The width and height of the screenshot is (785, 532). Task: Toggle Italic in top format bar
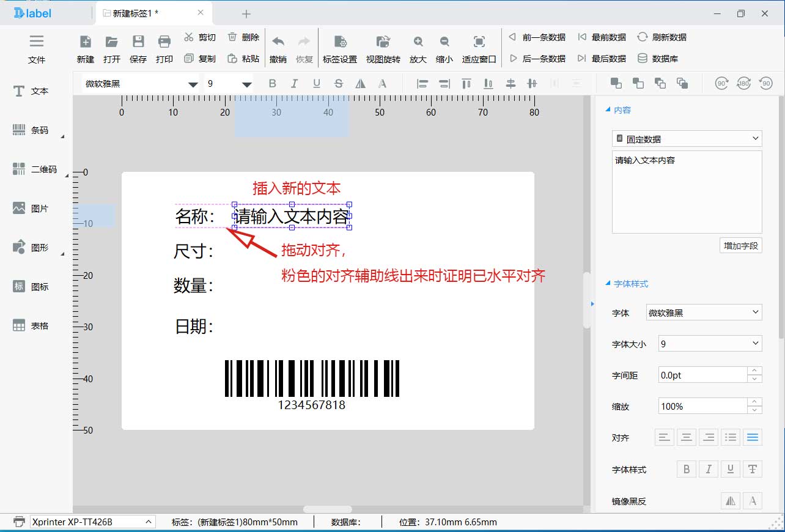point(294,84)
